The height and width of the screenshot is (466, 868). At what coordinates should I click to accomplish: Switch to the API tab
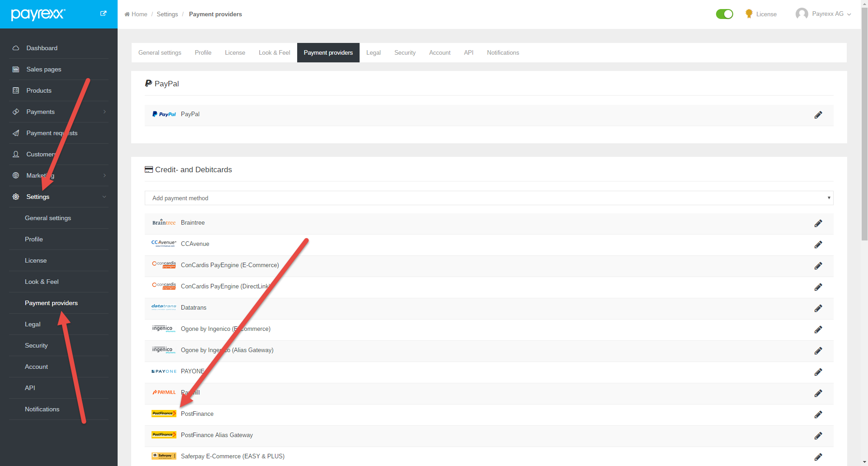[469, 52]
